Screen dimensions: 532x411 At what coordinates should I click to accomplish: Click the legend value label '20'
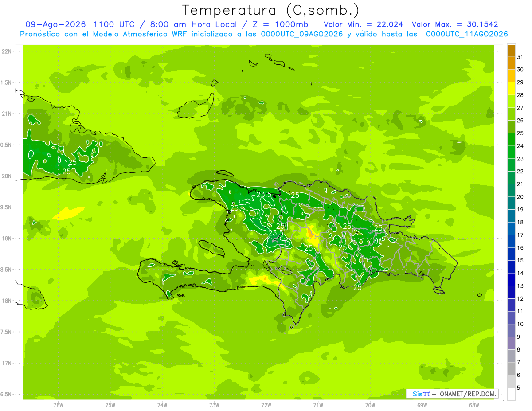(x=520, y=197)
